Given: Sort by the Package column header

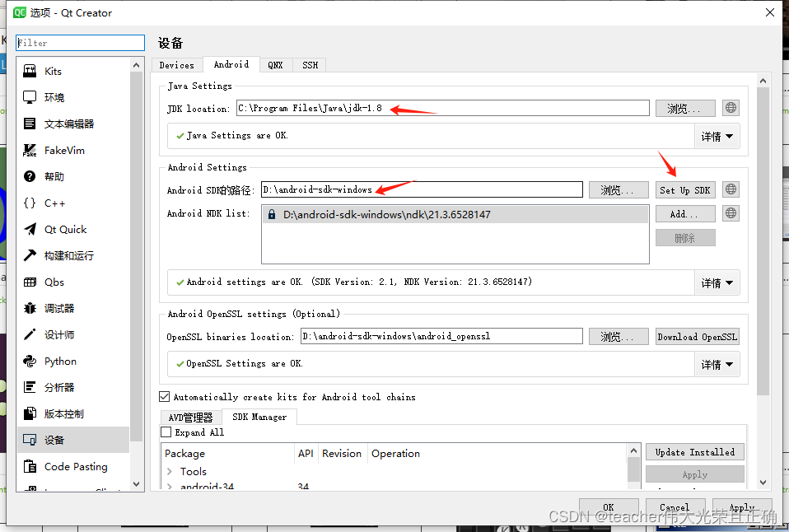Looking at the screenshot, I should [229, 454].
